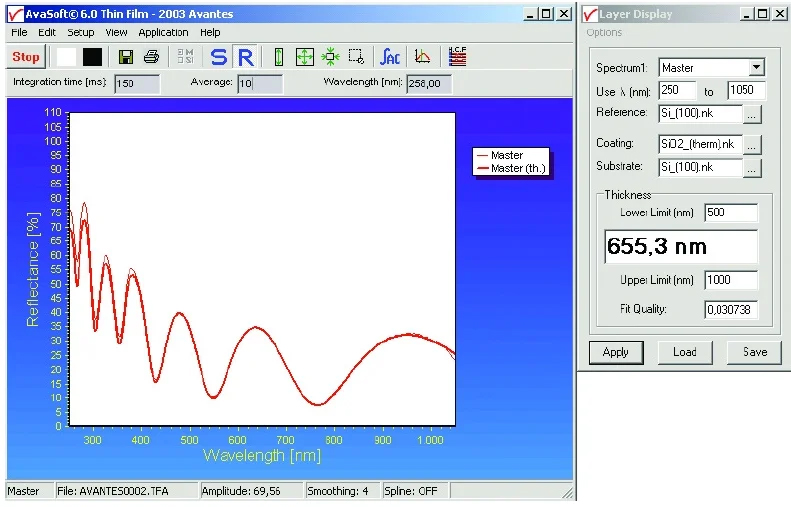Click the spectrum peak chart icon
The height and width of the screenshot is (507, 791).
[x=422, y=57]
